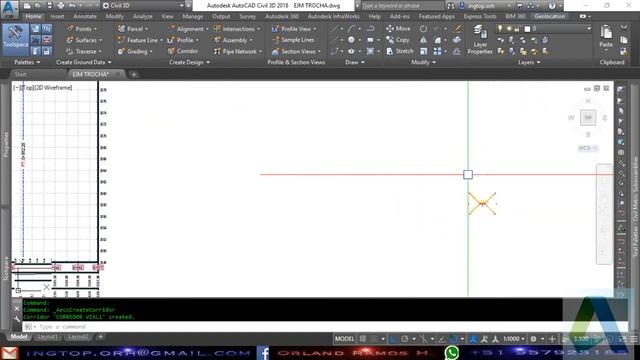The image size is (640, 360).
Task: Click the Offset tool icon
Action: pos(456,51)
